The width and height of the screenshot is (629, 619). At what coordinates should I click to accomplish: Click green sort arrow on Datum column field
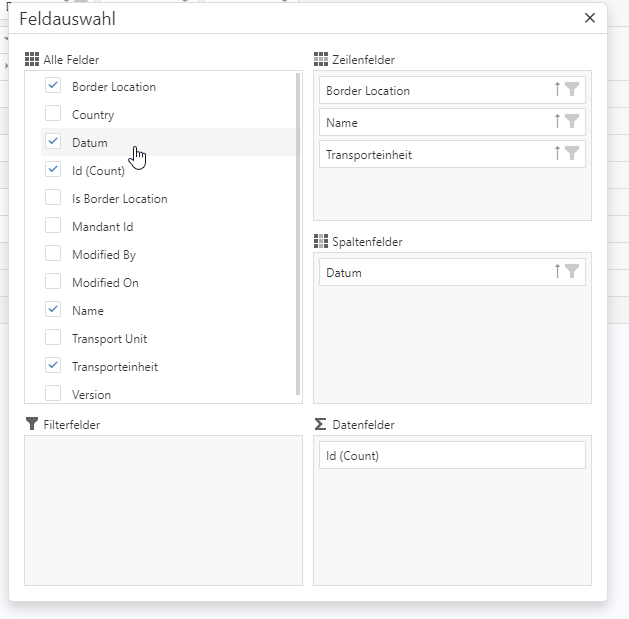tap(557, 272)
